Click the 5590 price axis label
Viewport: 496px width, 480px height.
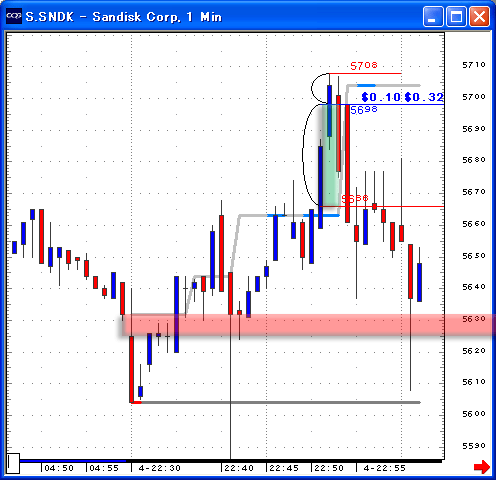pos(474,446)
